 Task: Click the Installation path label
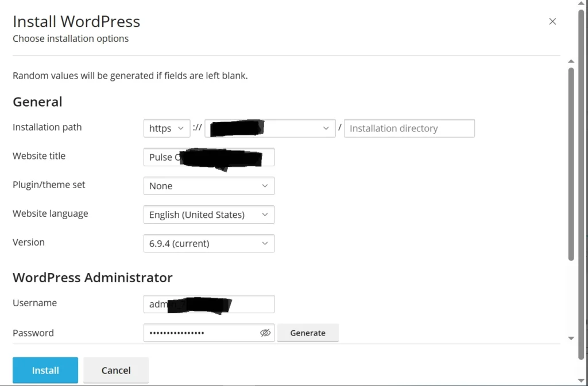pos(47,127)
